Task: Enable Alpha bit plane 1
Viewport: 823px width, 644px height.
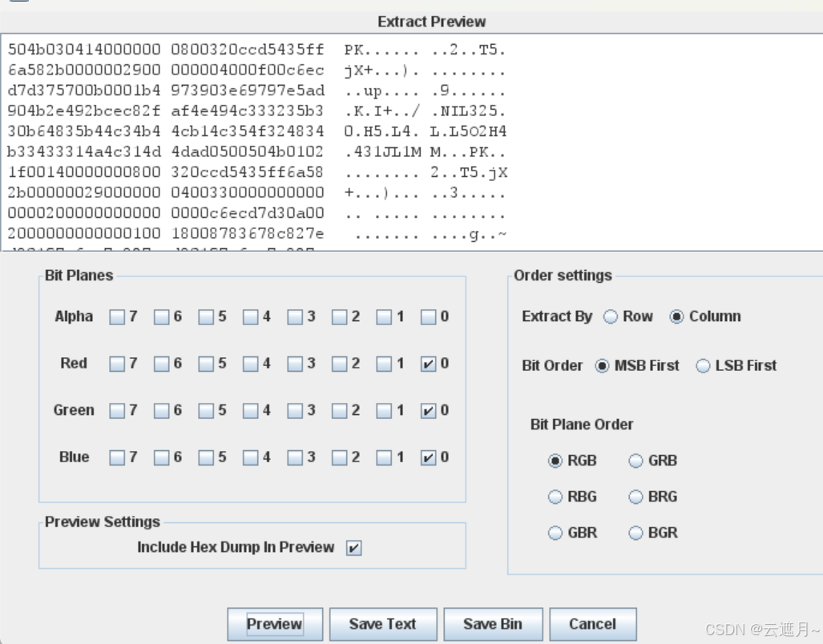Action: (384, 316)
